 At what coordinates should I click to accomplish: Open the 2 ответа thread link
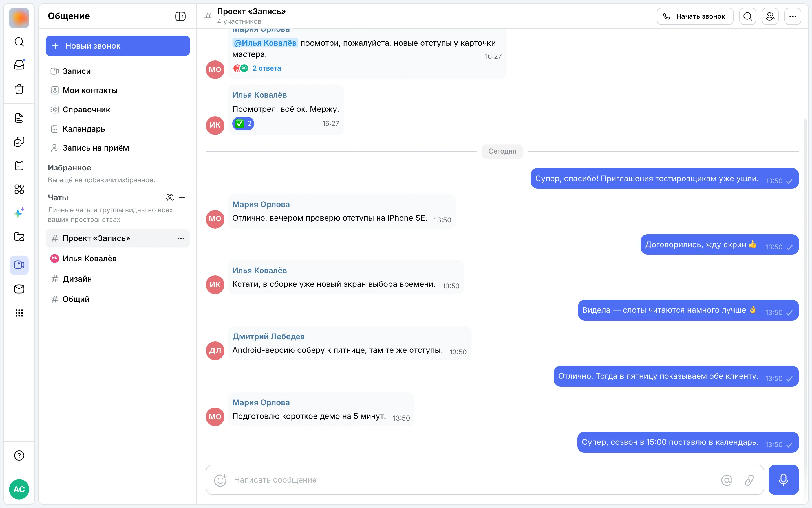coord(266,68)
